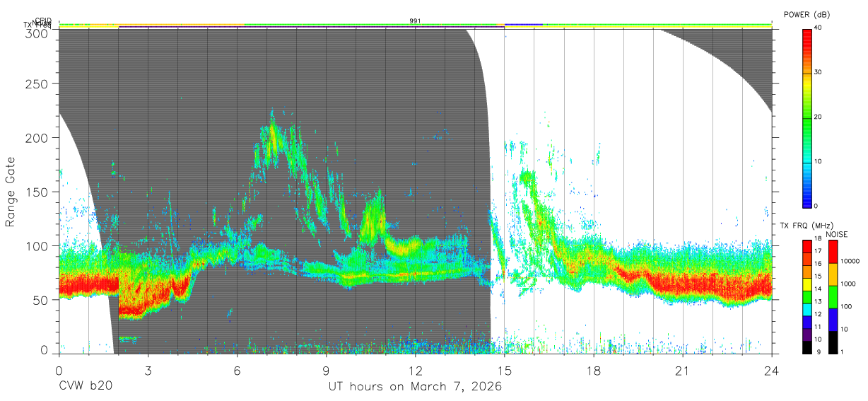
Task: Select the "16" label in the TX FRQ legend
Action: 819,265
